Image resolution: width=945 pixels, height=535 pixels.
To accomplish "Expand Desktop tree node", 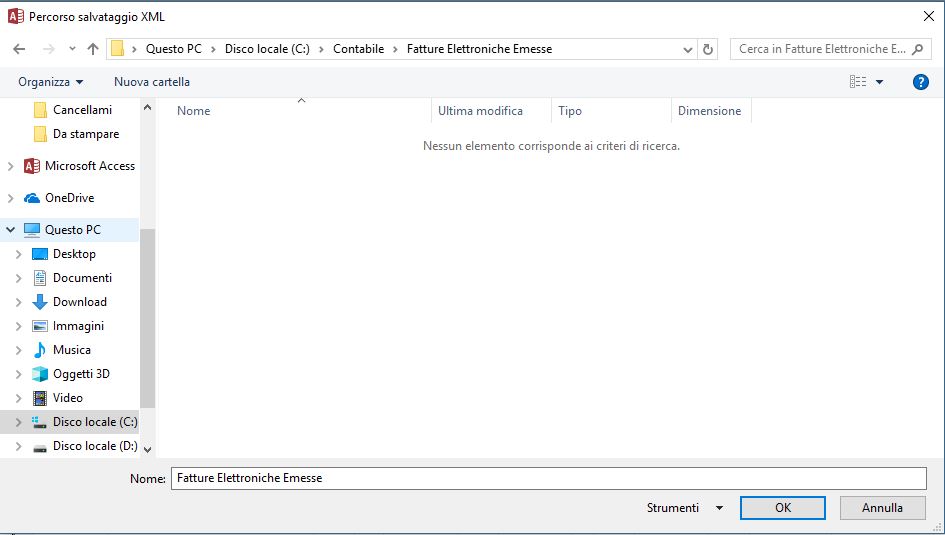I will pos(18,254).
